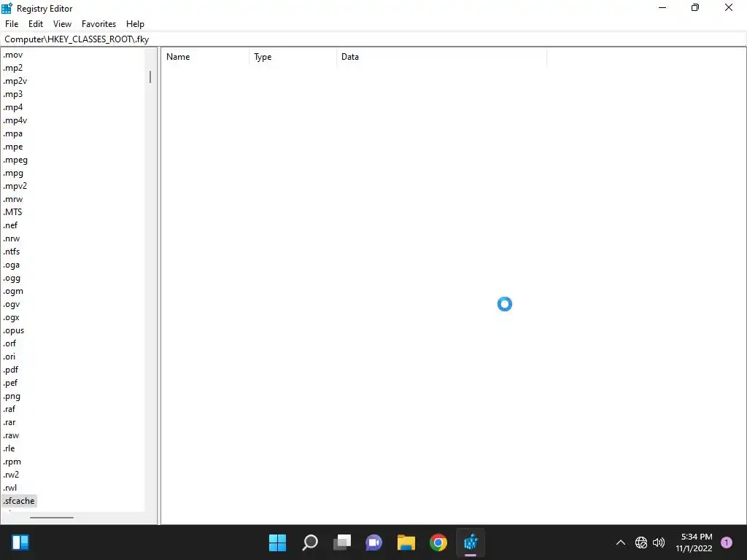747x560 pixels.
Task: Open the Help menu
Action: click(x=135, y=24)
